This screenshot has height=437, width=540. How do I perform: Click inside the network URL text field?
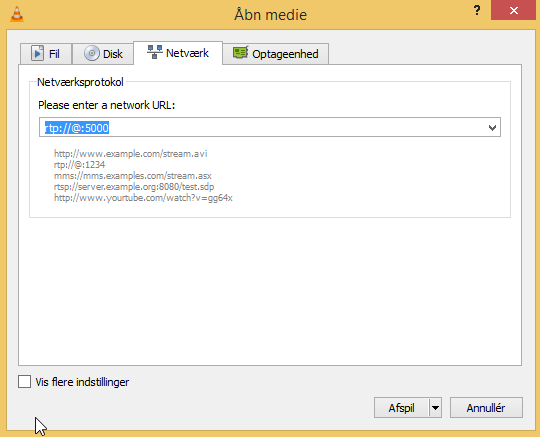coord(262,127)
